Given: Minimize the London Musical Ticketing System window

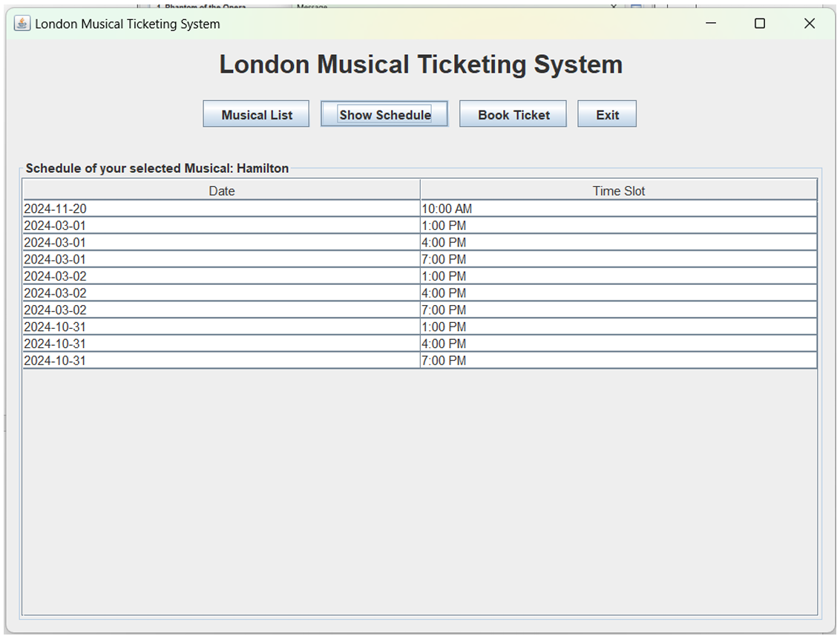Looking at the screenshot, I should coord(709,24).
